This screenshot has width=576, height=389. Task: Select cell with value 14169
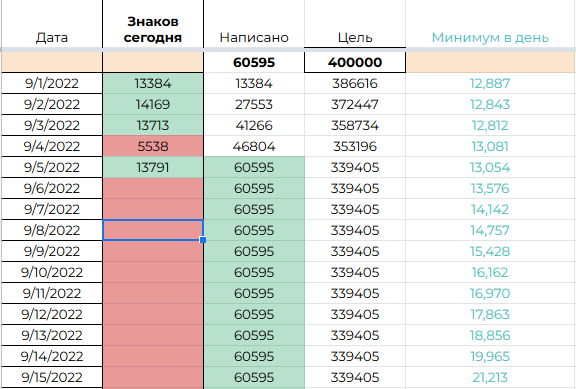tap(153, 104)
